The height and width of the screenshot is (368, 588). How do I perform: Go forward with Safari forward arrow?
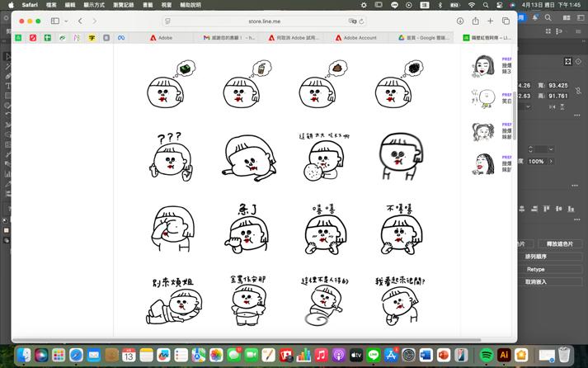[x=95, y=21]
